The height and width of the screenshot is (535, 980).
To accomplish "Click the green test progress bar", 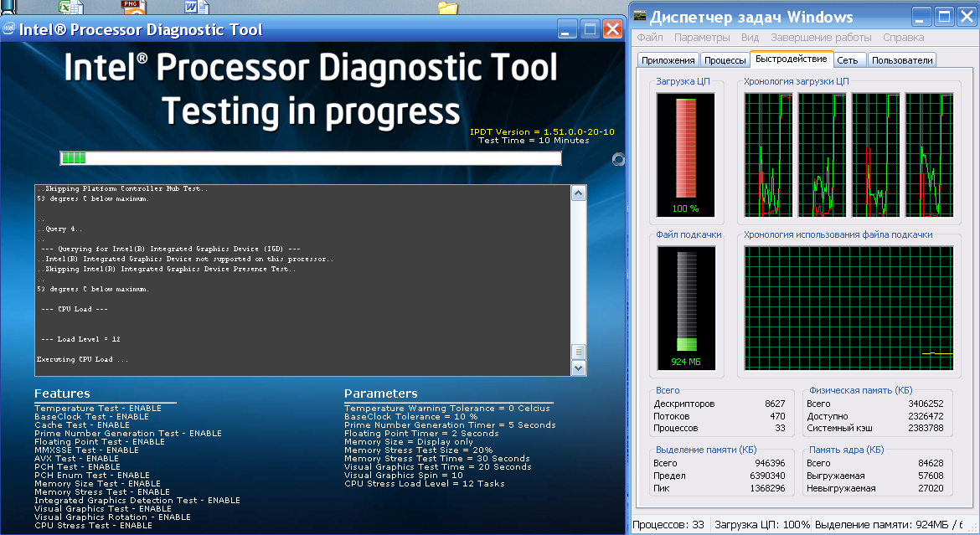I will click(311, 158).
